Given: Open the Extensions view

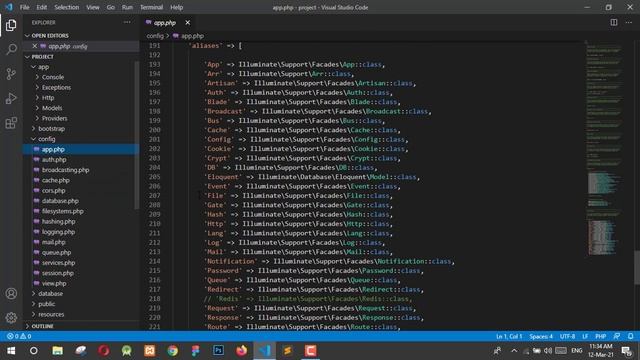Looking at the screenshot, I should click(x=11, y=123).
